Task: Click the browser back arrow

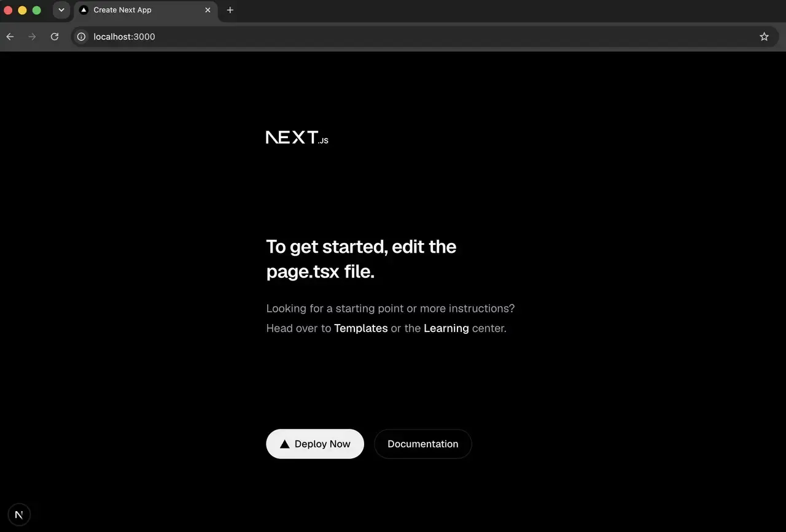Action: (x=10, y=37)
